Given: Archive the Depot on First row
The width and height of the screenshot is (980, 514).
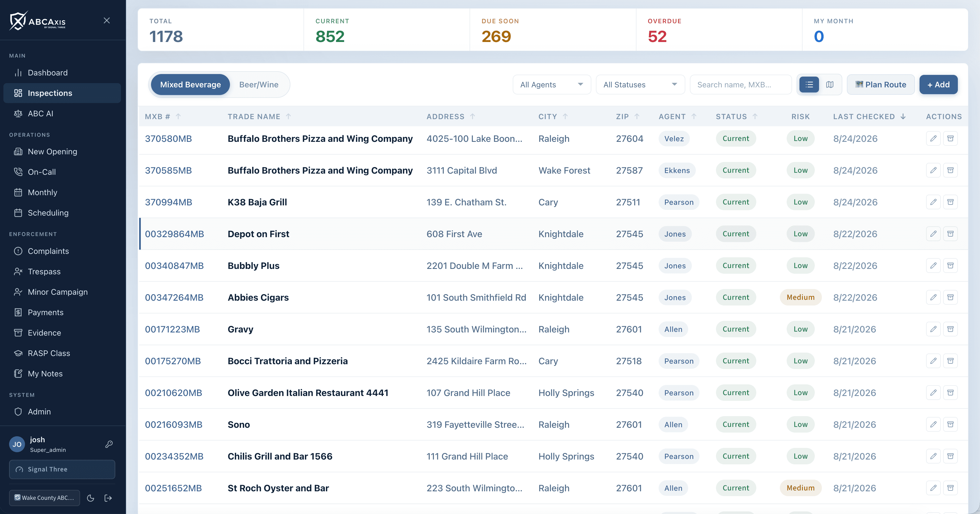Looking at the screenshot, I should 950,234.
